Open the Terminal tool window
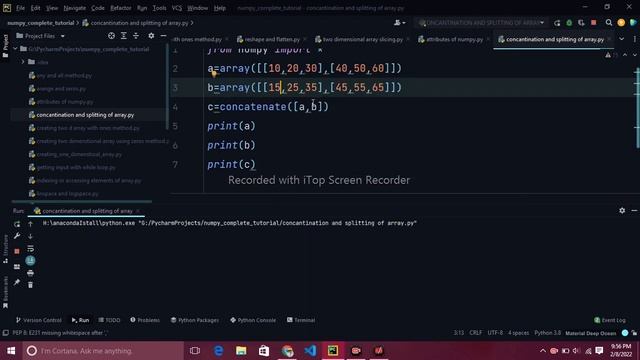This screenshot has height=360, width=640. (x=301, y=320)
